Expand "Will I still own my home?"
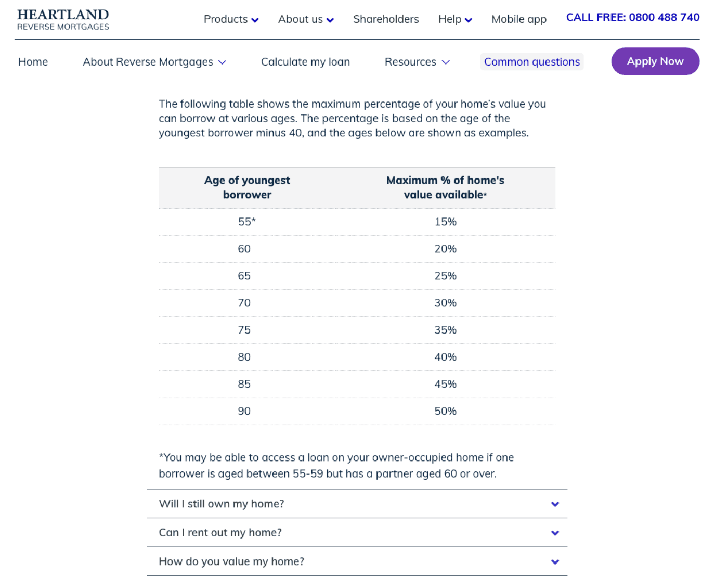 click(x=222, y=504)
